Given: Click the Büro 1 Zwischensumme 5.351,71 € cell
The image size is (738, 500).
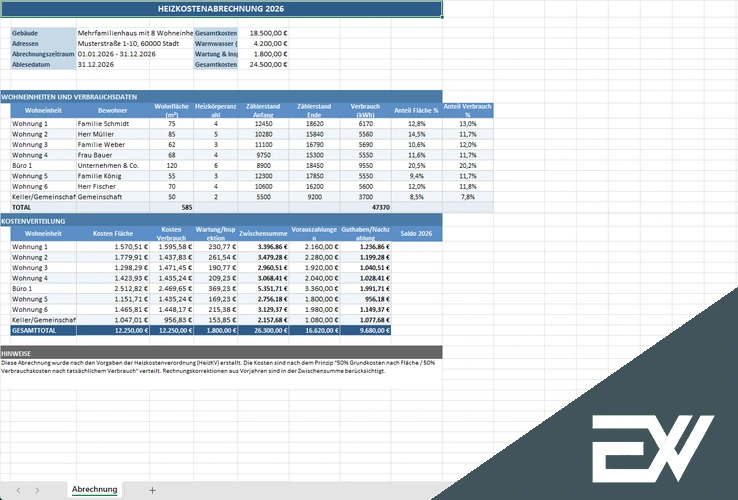Looking at the screenshot, I should tap(264, 289).
